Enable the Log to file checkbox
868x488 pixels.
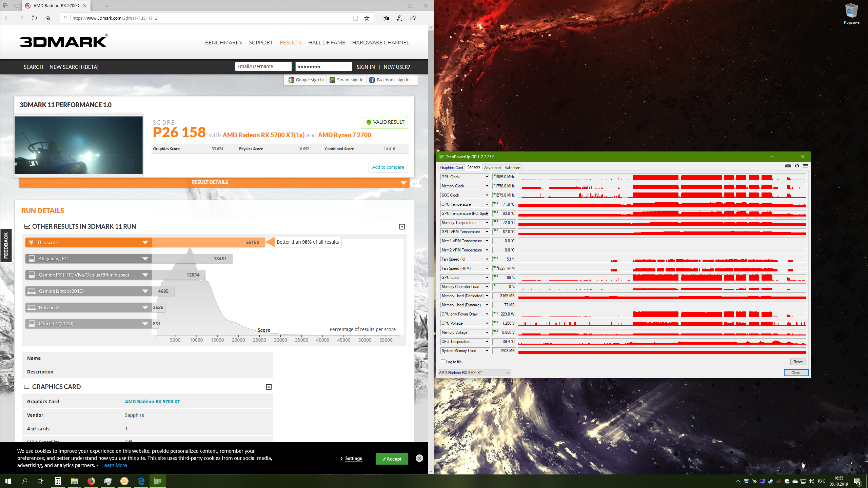pyautogui.click(x=443, y=362)
